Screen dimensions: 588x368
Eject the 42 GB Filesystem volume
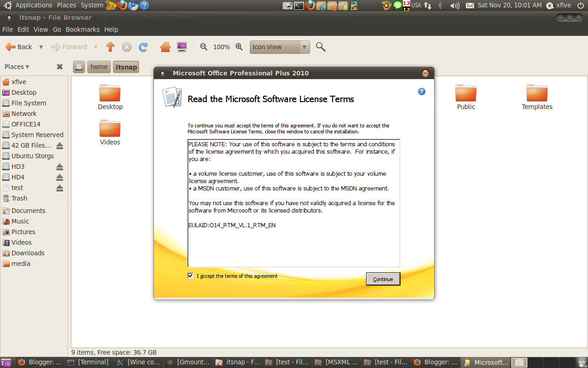[60, 145]
